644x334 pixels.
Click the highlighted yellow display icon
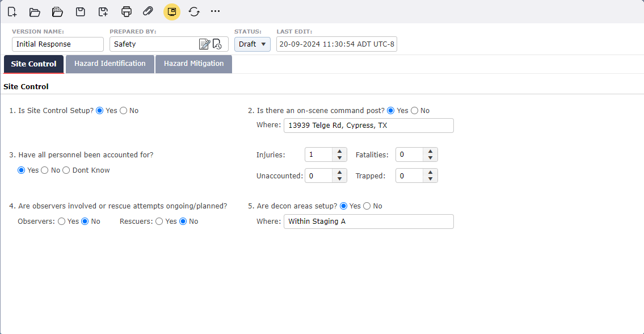point(172,11)
